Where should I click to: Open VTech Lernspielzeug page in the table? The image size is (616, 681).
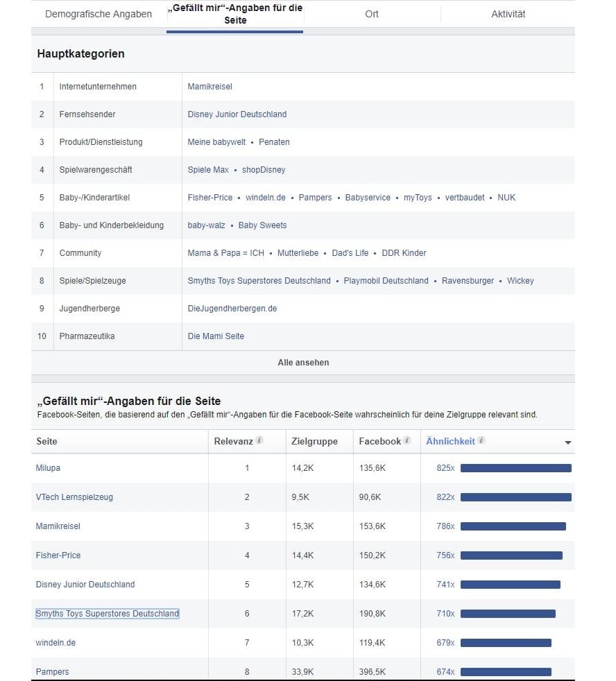click(x=74, y=497)
